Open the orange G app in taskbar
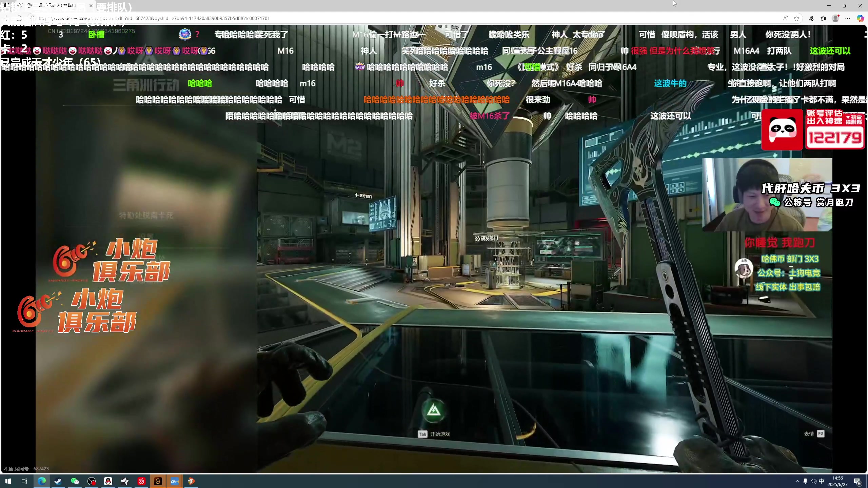868x488 pixels. [158, 481]
